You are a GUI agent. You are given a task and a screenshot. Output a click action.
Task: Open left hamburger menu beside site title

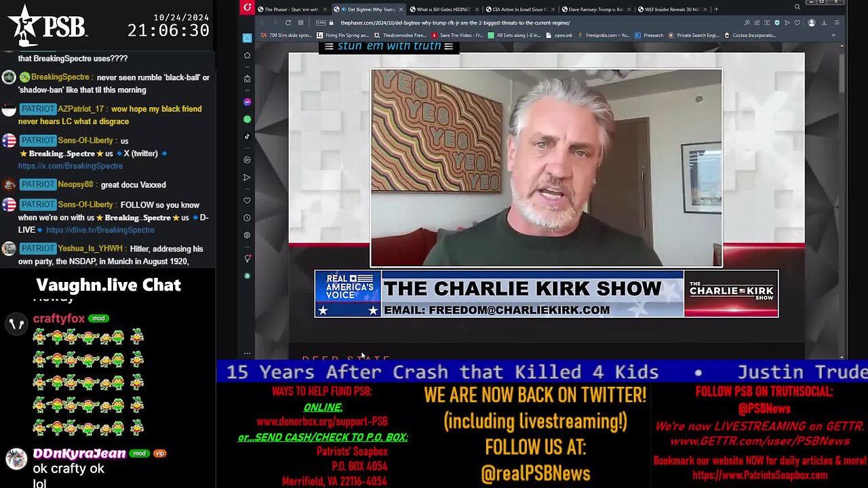point(329,46)
